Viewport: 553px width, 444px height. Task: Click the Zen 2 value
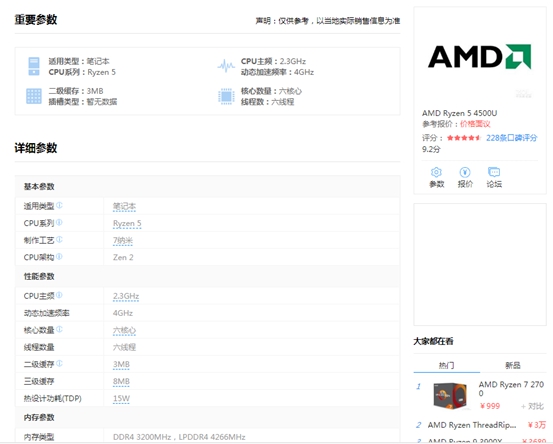(123, 257)
